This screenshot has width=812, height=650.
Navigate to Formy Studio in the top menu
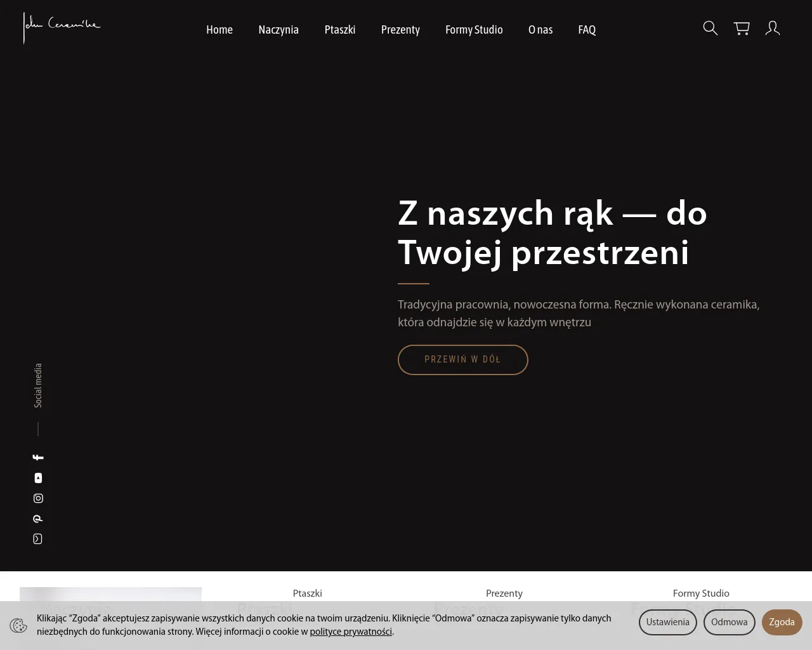[x=474, y=30]
